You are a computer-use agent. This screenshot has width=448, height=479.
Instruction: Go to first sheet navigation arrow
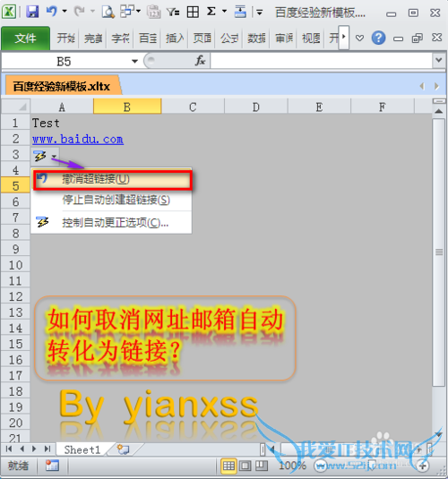point(9,449)
